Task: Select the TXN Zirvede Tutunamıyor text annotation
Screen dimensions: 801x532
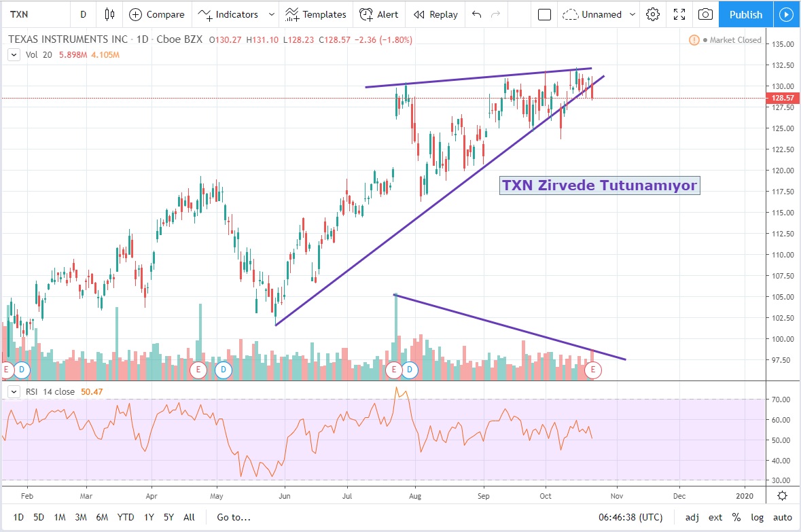Action: [x=599, y=185]
